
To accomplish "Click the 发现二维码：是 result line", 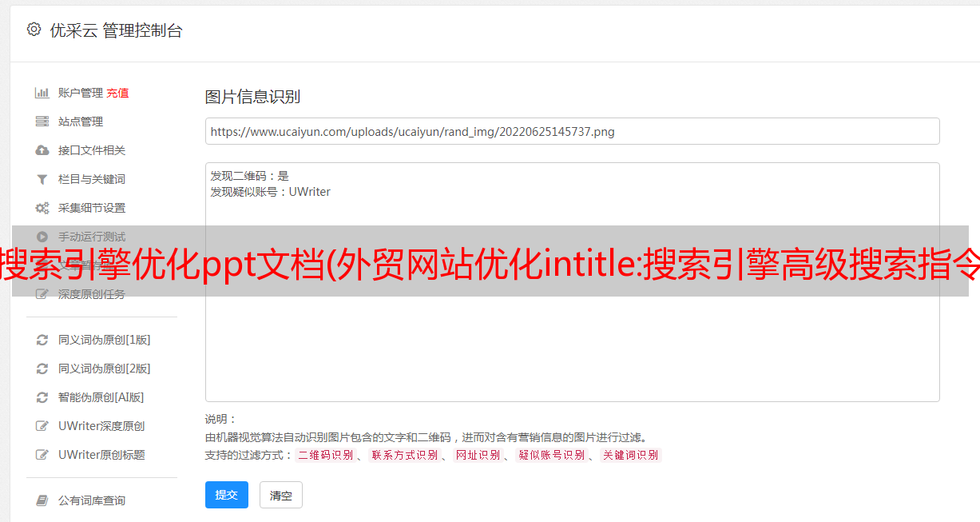I will tap(250, 176).
